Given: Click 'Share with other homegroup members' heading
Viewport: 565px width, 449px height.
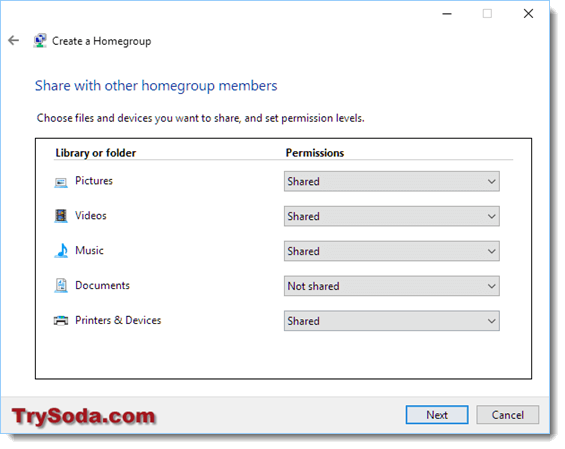Looking at the screenshot, I should tap(156, 86).
